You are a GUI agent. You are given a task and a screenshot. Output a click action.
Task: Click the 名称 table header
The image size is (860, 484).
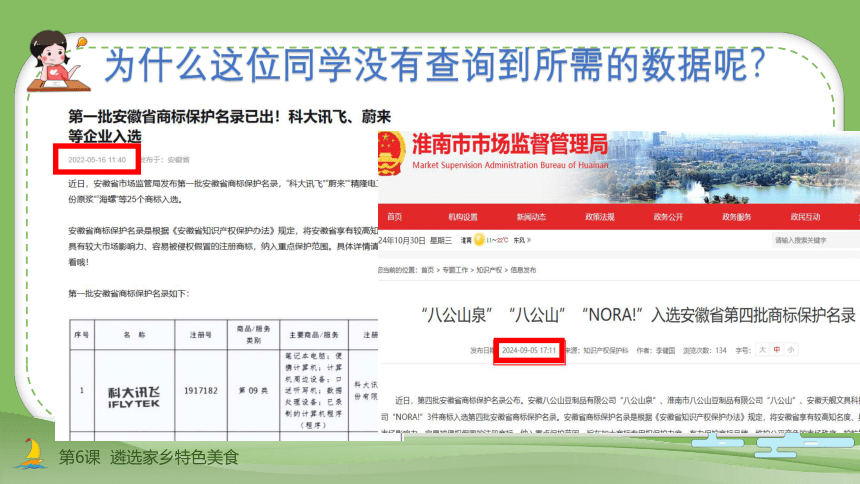[x=134, y=335]
